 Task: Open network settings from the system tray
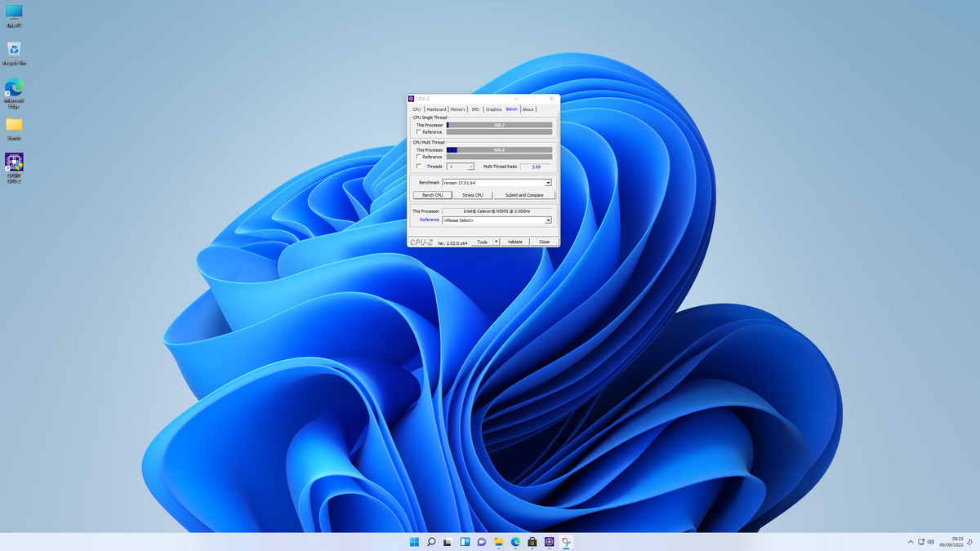921,542
